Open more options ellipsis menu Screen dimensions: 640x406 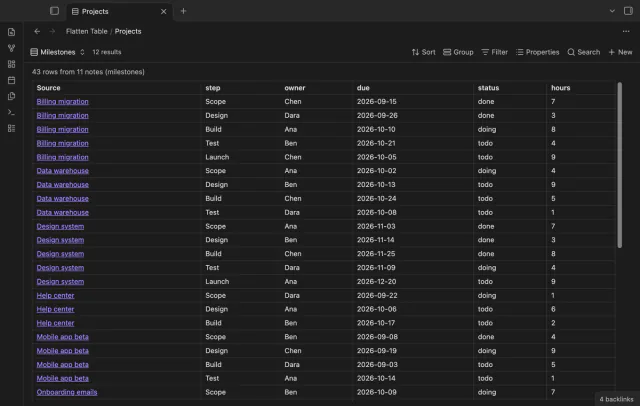point(626,31)
